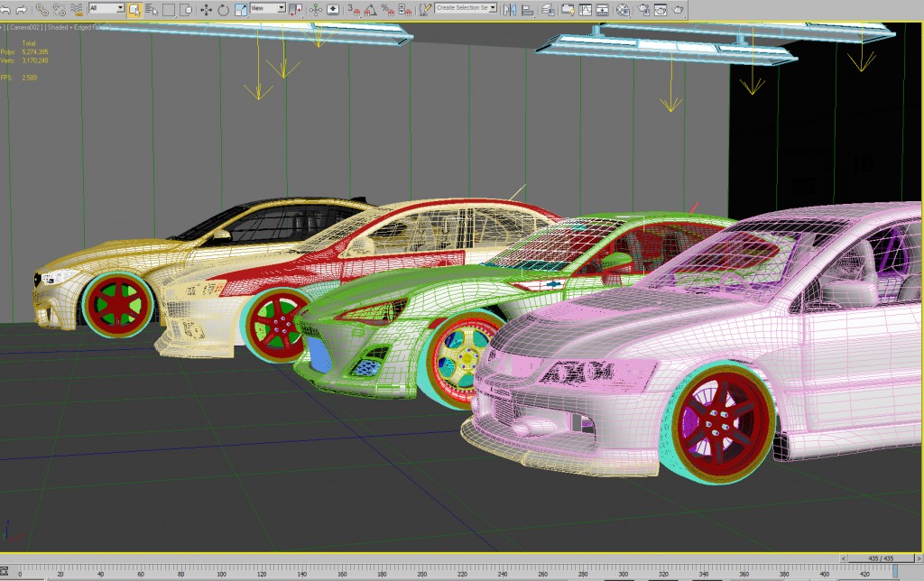This screenshot has height=581, width=924.
Task: Activate the Select Object tool
Action: (133, 10)
